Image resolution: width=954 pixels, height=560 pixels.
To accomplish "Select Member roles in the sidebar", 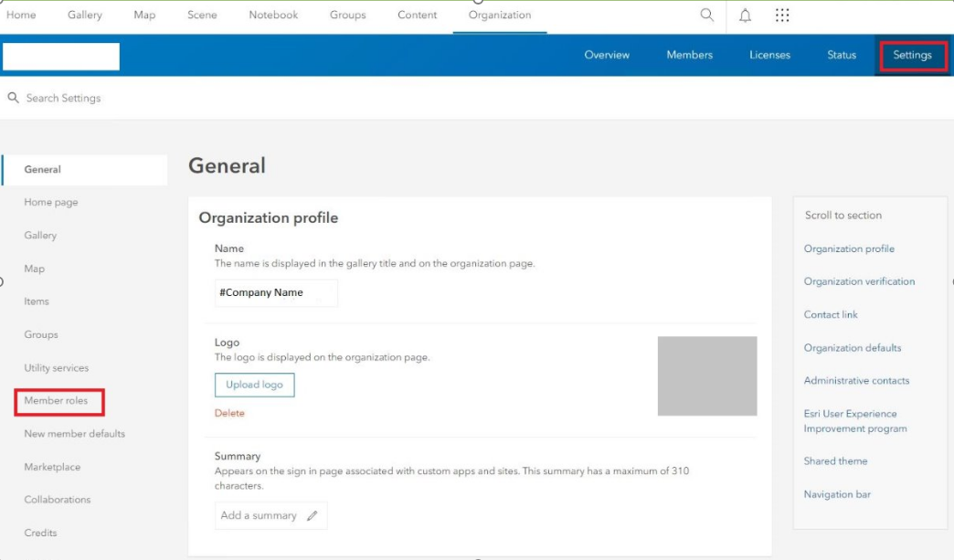I will [56, 401].
